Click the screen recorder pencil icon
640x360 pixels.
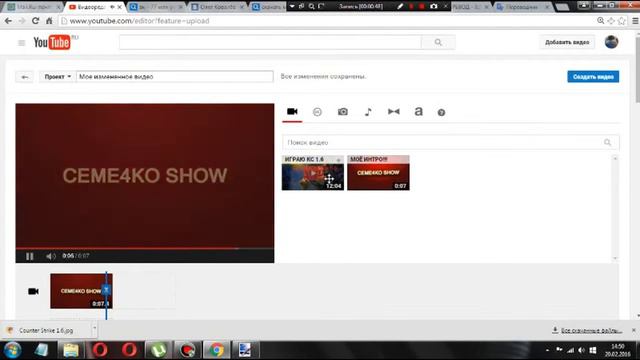click(400, 7)
